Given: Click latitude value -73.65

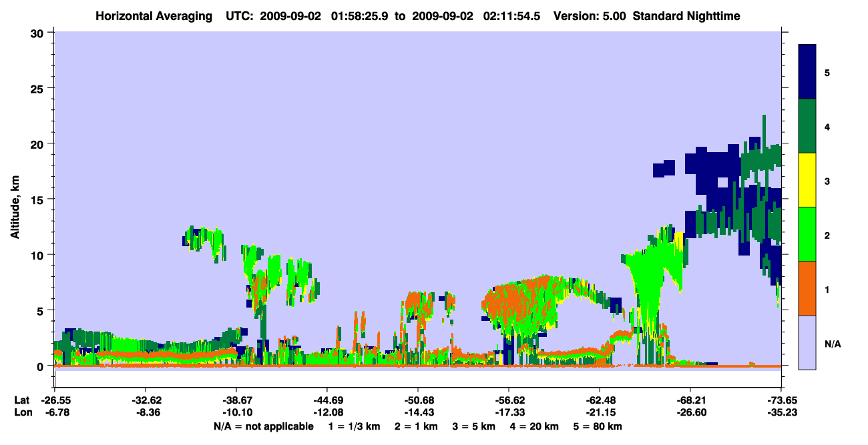Looking at the screenshot, I should (x=782, y=400).
